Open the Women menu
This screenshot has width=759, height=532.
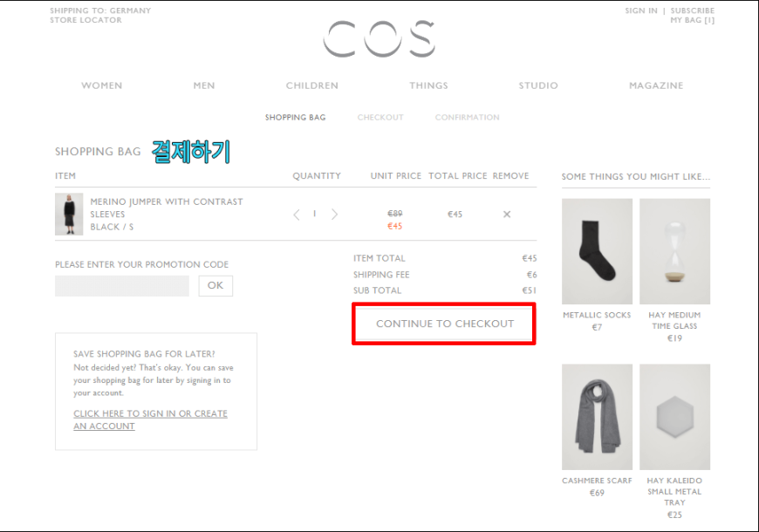[x=102, y=85]
